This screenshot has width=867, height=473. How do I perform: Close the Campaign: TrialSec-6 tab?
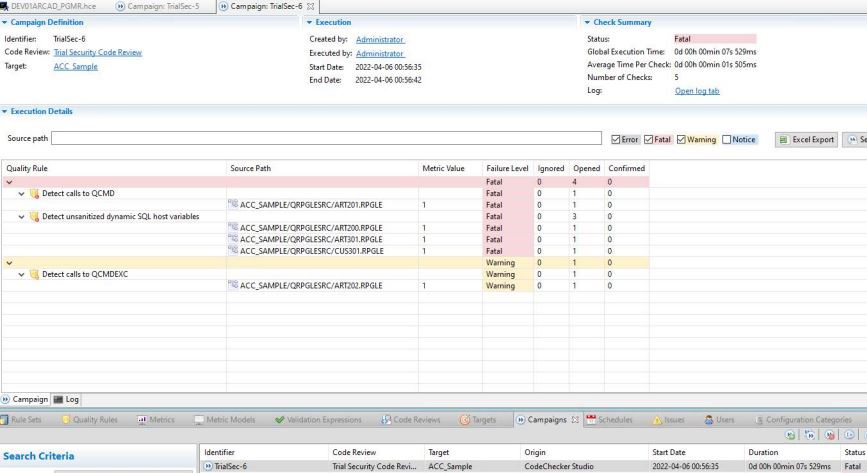click(311, 6)
